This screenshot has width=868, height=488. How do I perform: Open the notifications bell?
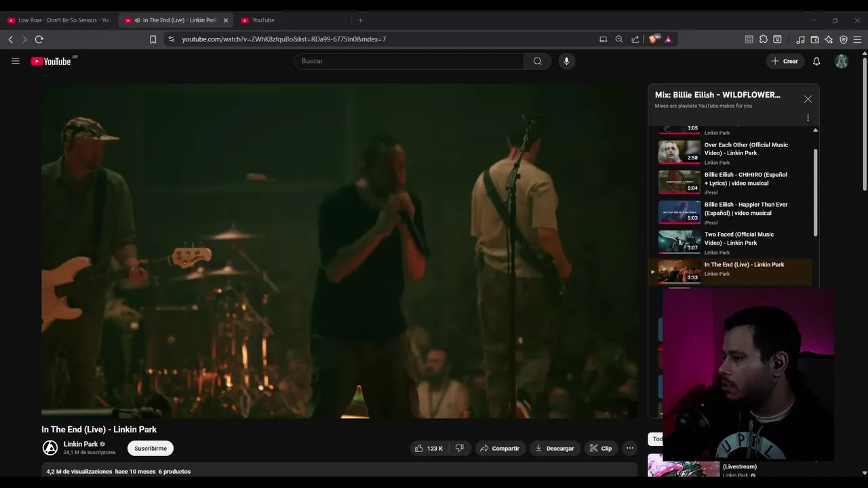(816, 61)
